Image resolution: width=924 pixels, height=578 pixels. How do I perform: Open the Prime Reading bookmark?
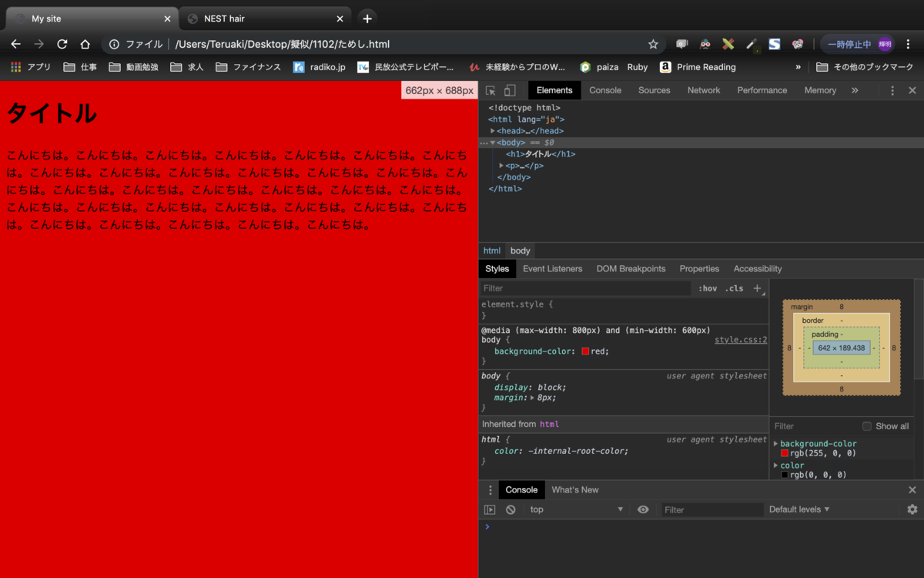click(x=698, y=67)
